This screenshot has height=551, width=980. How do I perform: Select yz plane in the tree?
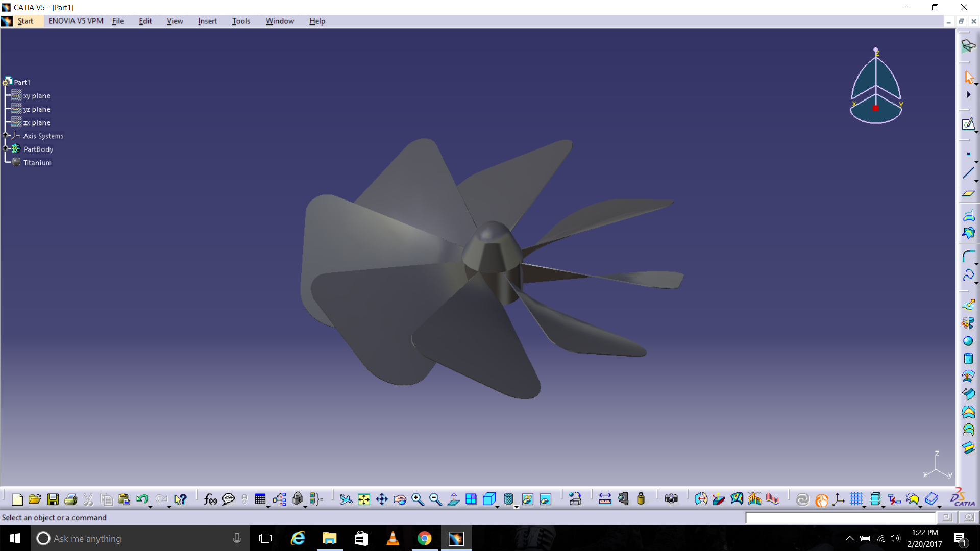37,109
